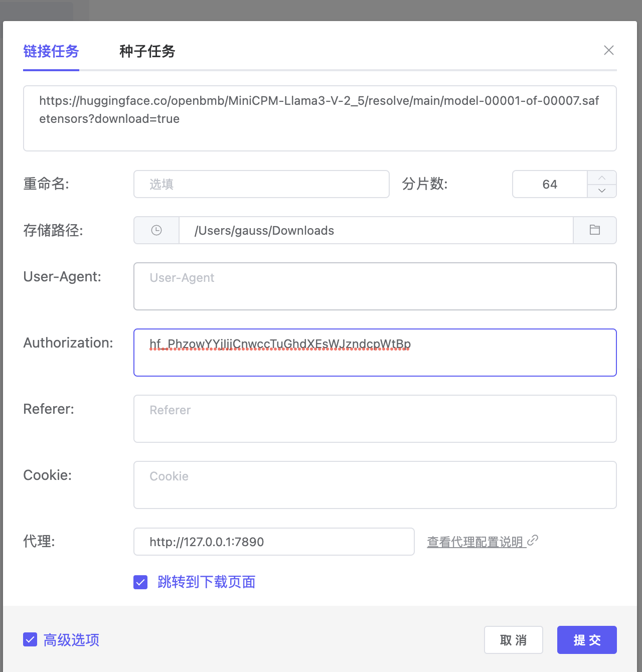Switch to the 种子任务 tab
This screenshot has height=672, width=642.
pyautogui.click(x=147, y=51)
